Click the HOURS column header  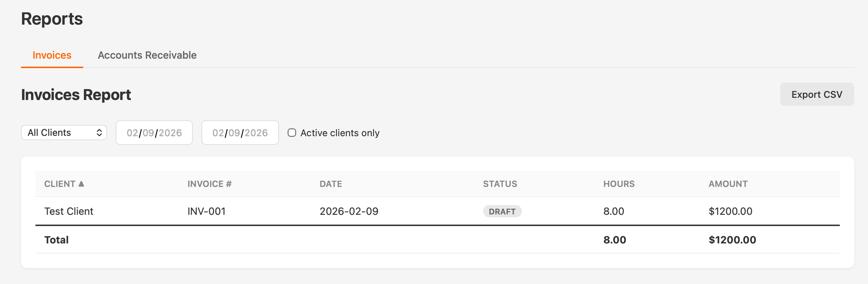pos(619,184)
